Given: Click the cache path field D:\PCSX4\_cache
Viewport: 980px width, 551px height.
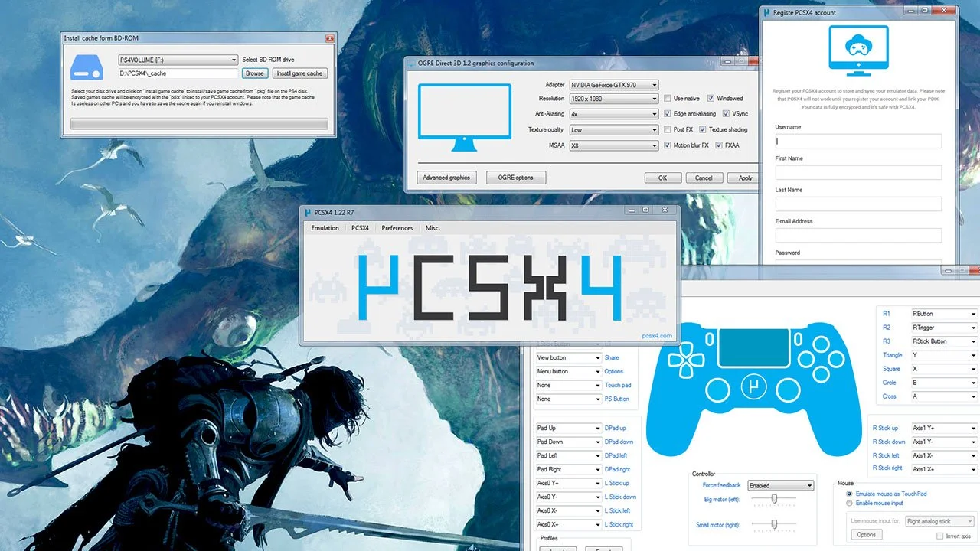Looking at the screenshot, I should [178, 73].
